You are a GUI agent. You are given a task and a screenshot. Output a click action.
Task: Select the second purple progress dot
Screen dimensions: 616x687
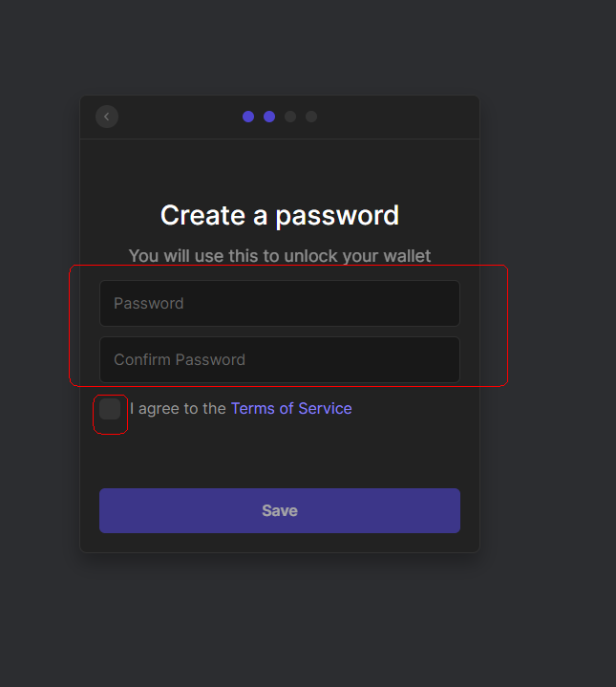269,117
